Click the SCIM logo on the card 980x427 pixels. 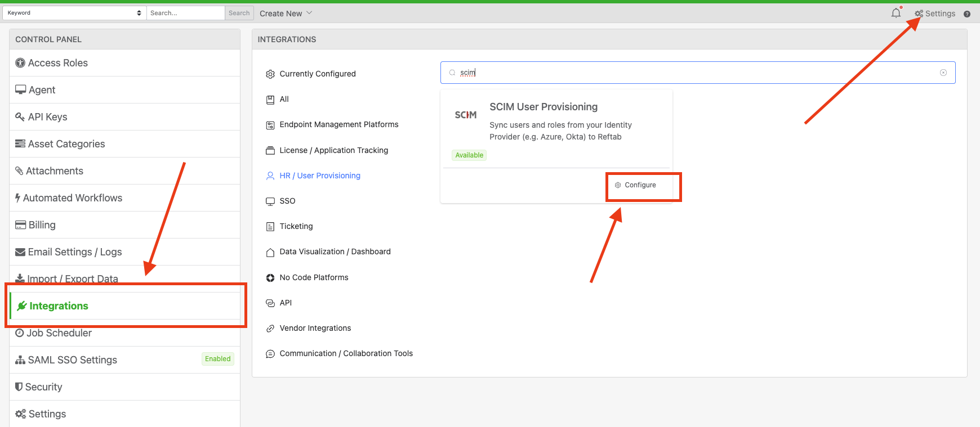466,115
